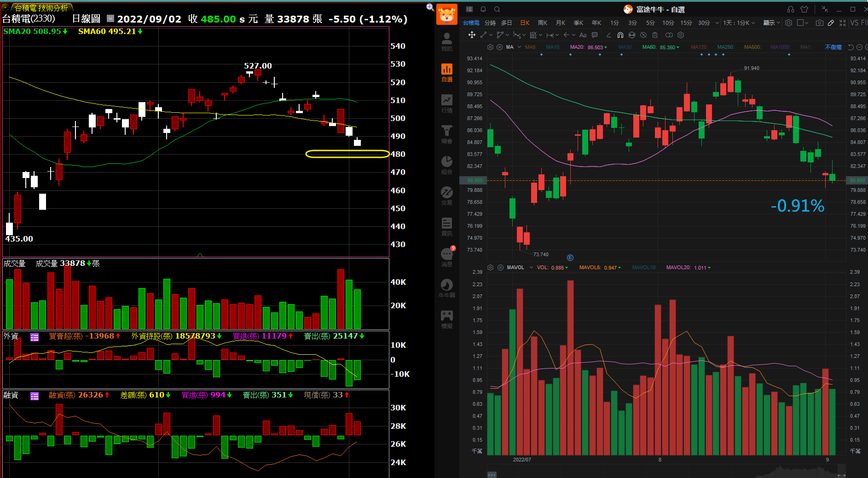The height and width of the screenshot is (478, 868).
Task: Open chart settings gear next to 顯示
Action: (x=788, y=23)
